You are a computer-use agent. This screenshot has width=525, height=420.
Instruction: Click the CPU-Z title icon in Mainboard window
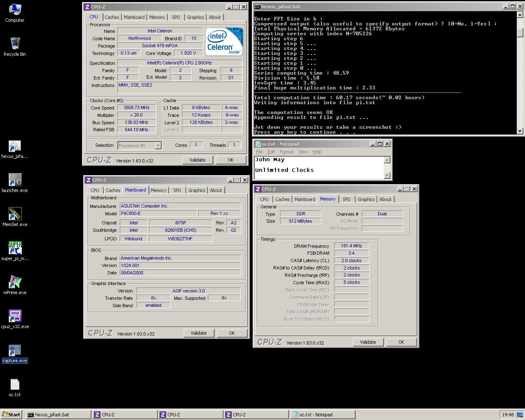88,180
